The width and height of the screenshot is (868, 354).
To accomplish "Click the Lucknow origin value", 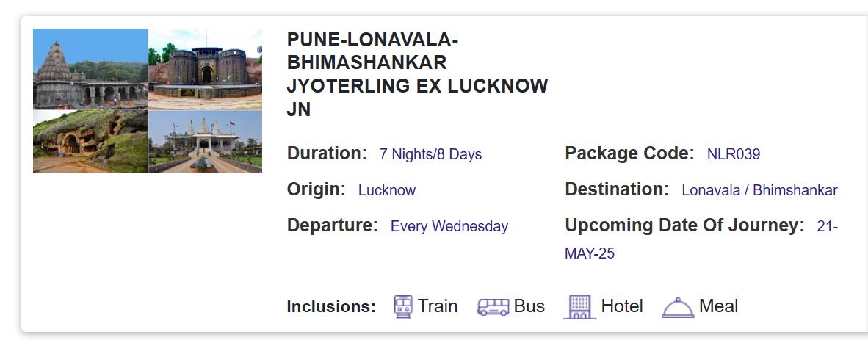I will [387, 190].
